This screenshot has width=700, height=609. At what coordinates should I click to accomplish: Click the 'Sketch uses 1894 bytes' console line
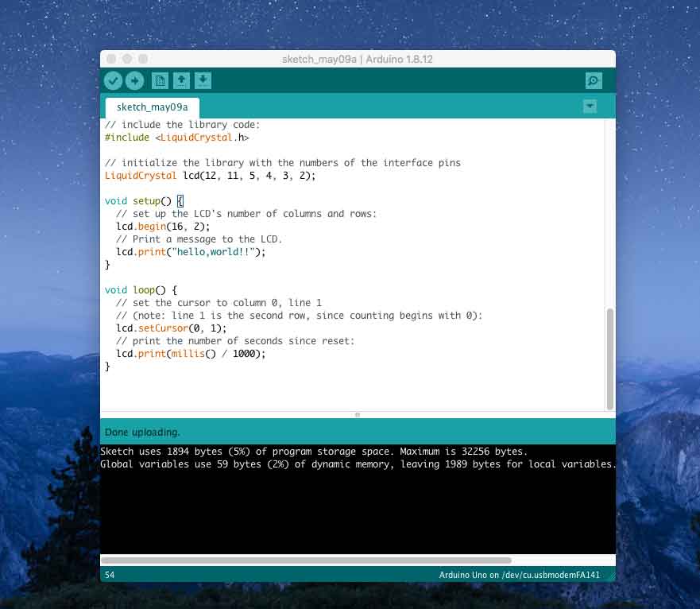point(314,452)
